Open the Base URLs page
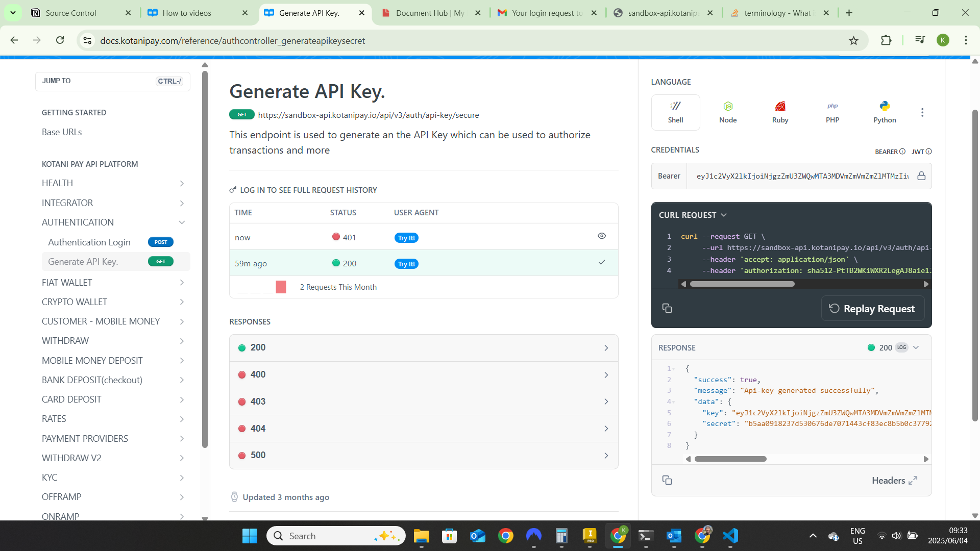 [62, 132]
